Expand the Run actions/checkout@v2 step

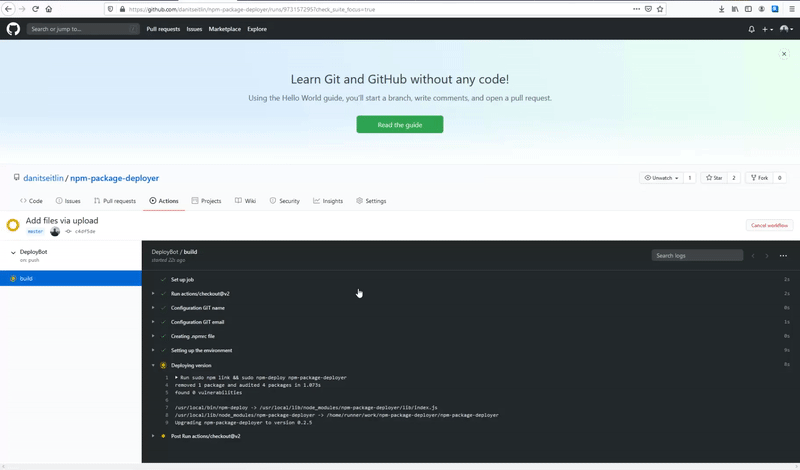(x=200, y=294)
